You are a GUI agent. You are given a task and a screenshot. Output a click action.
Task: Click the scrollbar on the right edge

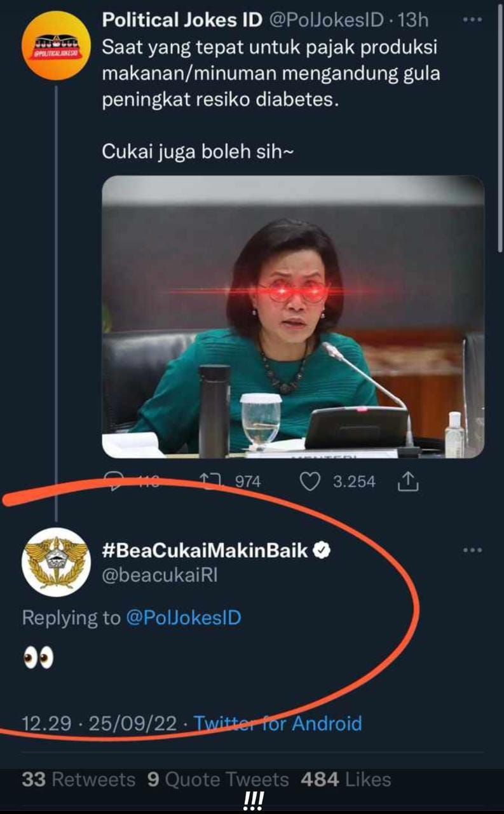click(501, 127)
